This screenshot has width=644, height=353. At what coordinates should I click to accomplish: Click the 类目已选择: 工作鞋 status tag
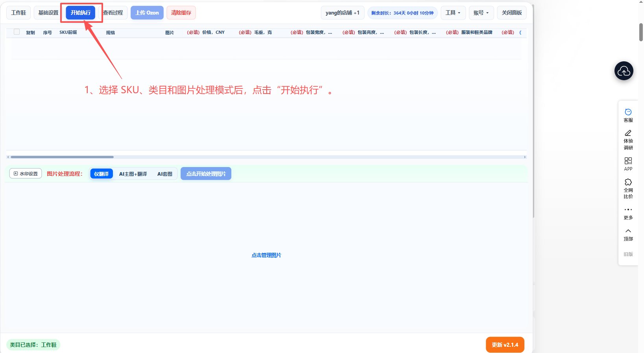click(33, 345)
